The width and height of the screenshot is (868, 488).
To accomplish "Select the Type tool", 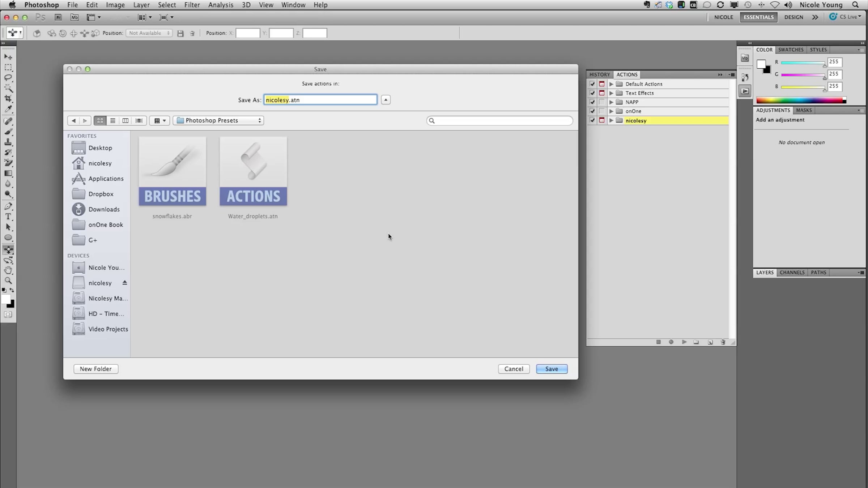I will [8, 217].
